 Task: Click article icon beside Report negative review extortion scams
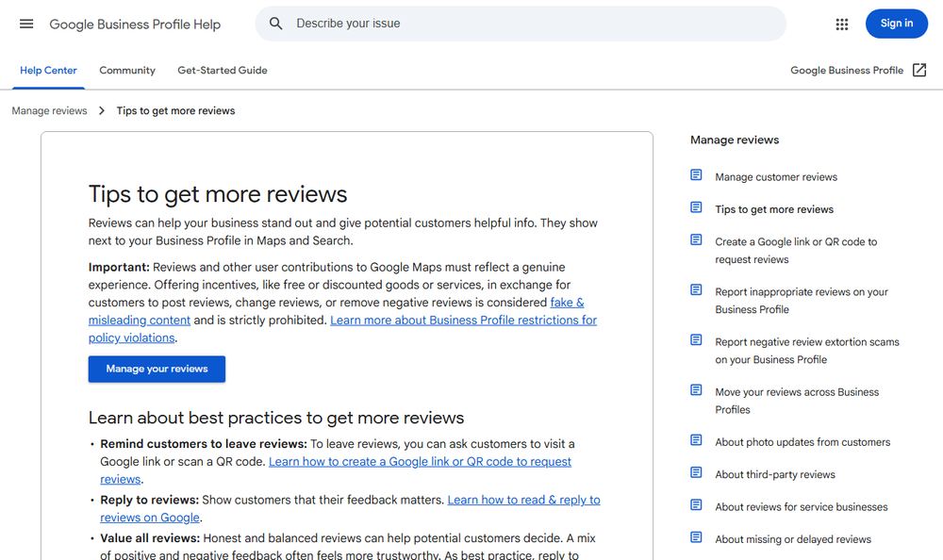click(x=696, y=339)
